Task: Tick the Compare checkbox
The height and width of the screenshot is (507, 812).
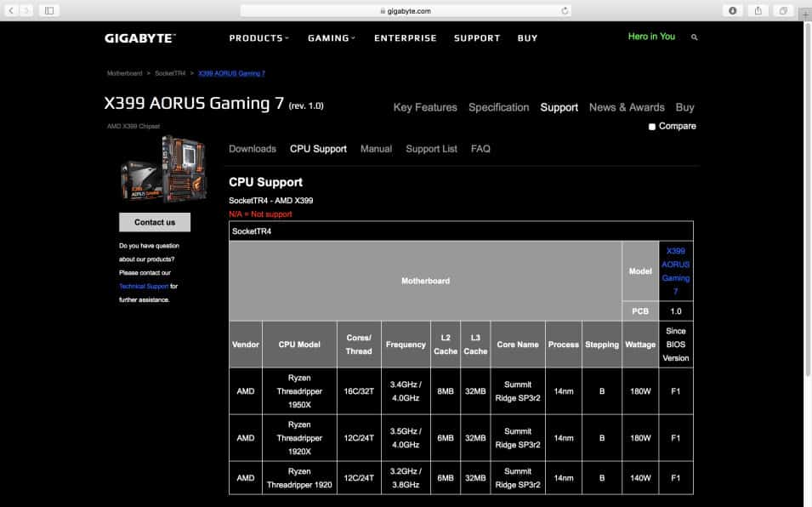Action: [652, 127]
